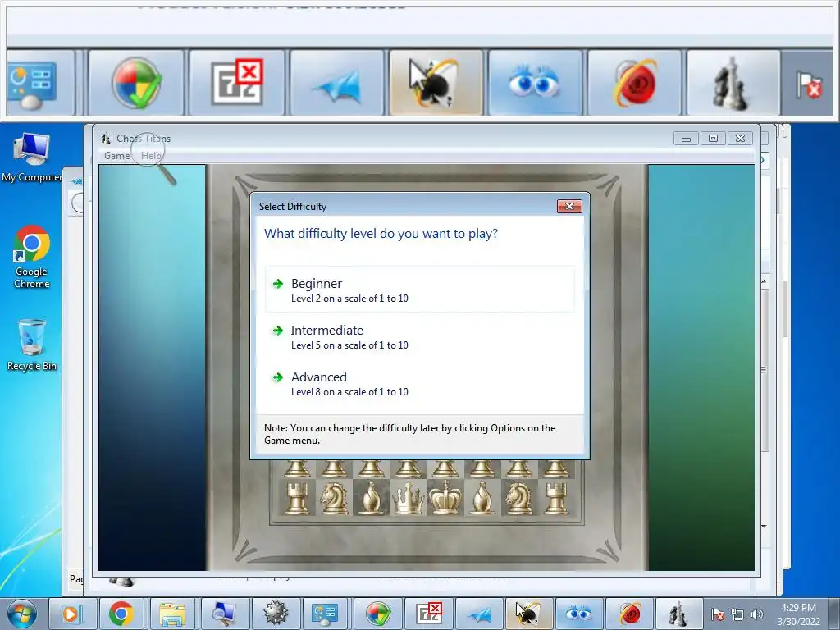Open Windows Media Player from the taskbar

pos(72,614)
